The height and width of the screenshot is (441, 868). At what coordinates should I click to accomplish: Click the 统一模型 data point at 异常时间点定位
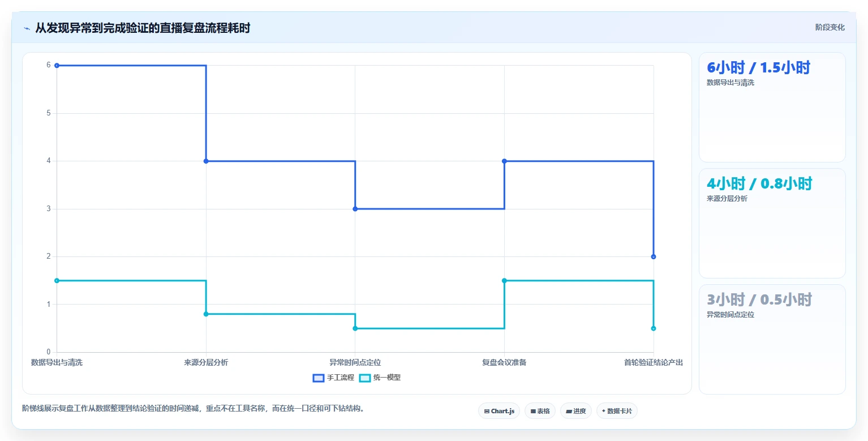point(355,328)
